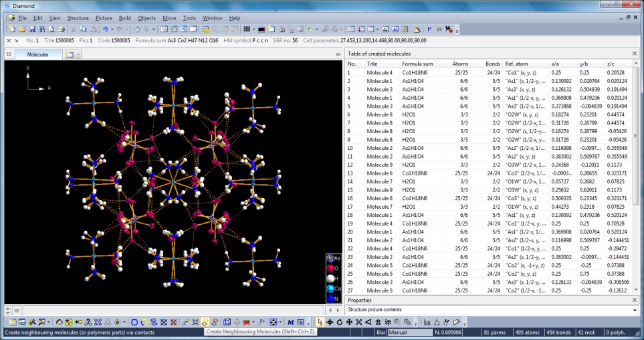Click the Create Neighbouring Molecules icon
Screen dimensions: 644x340
(x=205, y=322)
